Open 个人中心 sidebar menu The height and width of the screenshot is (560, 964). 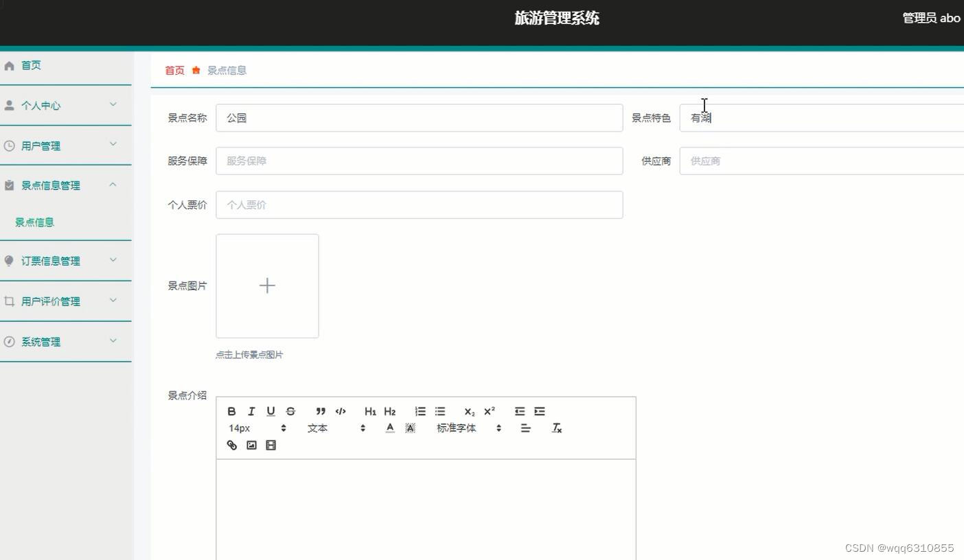pyautogui.click(x=65, y=106)
